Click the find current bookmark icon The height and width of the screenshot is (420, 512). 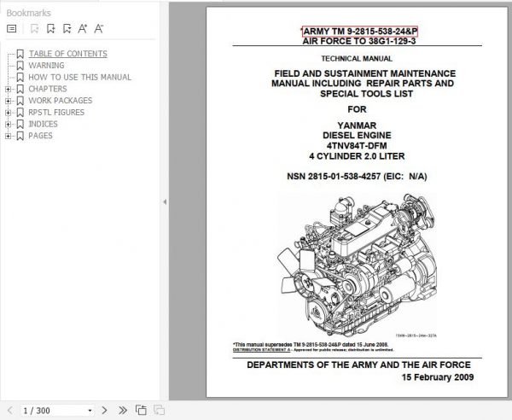tap(67, 29)
